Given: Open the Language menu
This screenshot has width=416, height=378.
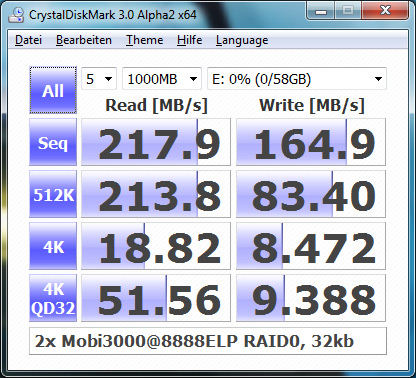Looking at the screenshot, I should tap(242, 40).
